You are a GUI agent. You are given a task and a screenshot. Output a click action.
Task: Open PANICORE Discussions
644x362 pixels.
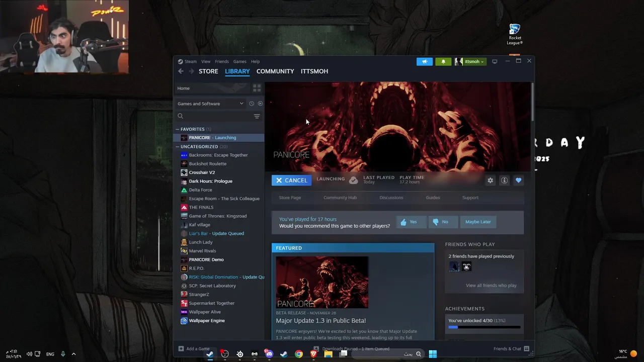391,198
